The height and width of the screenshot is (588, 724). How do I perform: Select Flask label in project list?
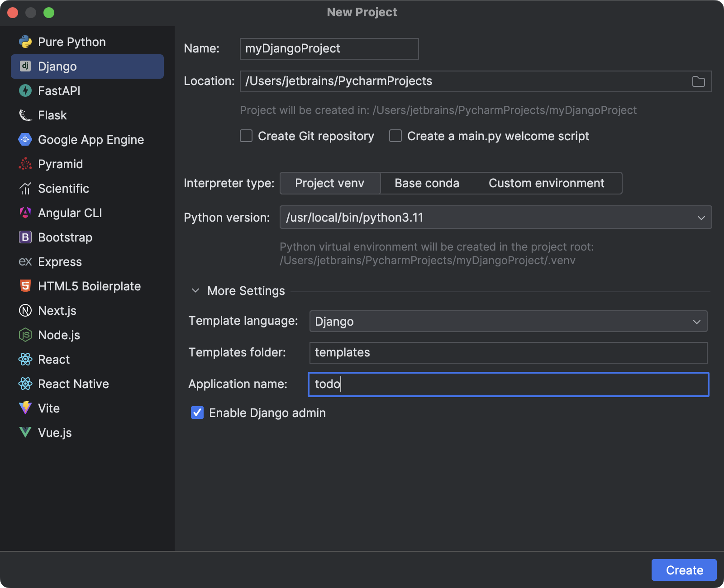tap(52, 115)
